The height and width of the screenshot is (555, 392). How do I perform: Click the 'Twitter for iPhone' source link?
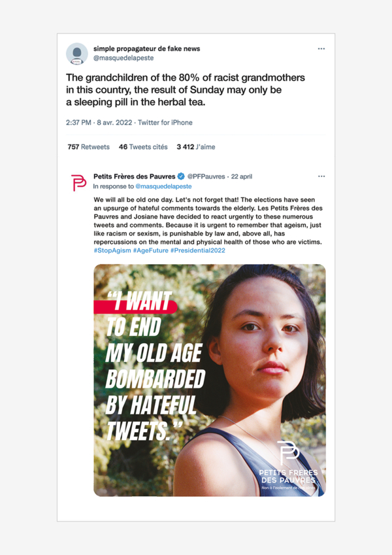point(165,122)
